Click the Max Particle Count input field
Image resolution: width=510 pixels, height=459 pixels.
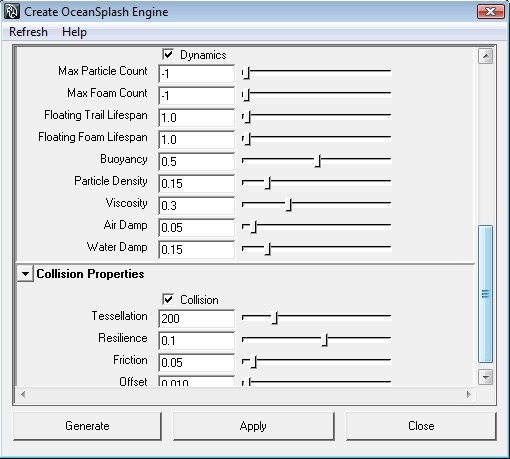(x=197, y=73)
